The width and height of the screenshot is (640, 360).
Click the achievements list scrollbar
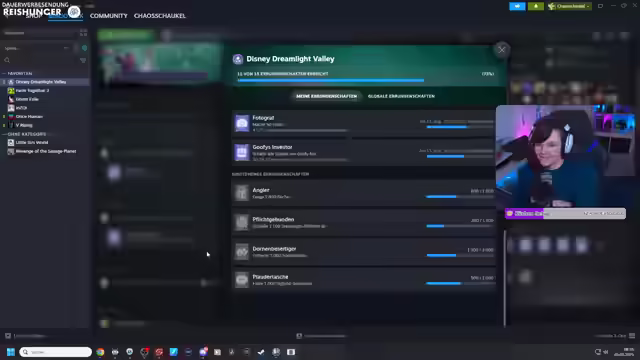coord(505,278)
